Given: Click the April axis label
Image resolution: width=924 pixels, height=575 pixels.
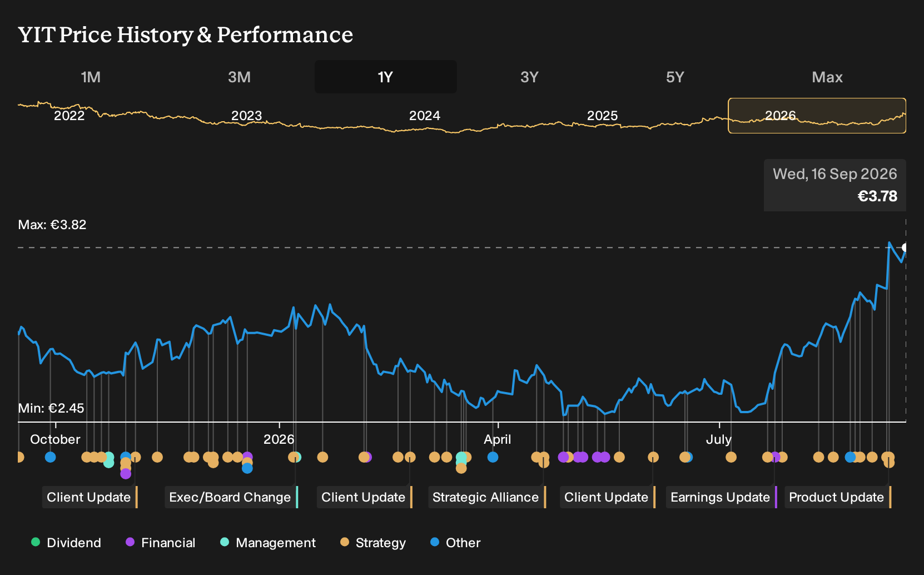Looking at the screenshot, I should pyautogui.click(x=497, y=439).
